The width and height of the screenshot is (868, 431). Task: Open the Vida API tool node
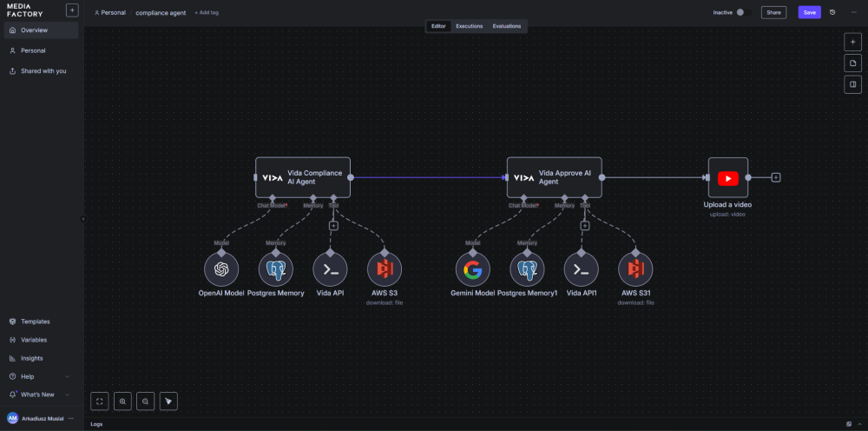click(x=330, y=269)
